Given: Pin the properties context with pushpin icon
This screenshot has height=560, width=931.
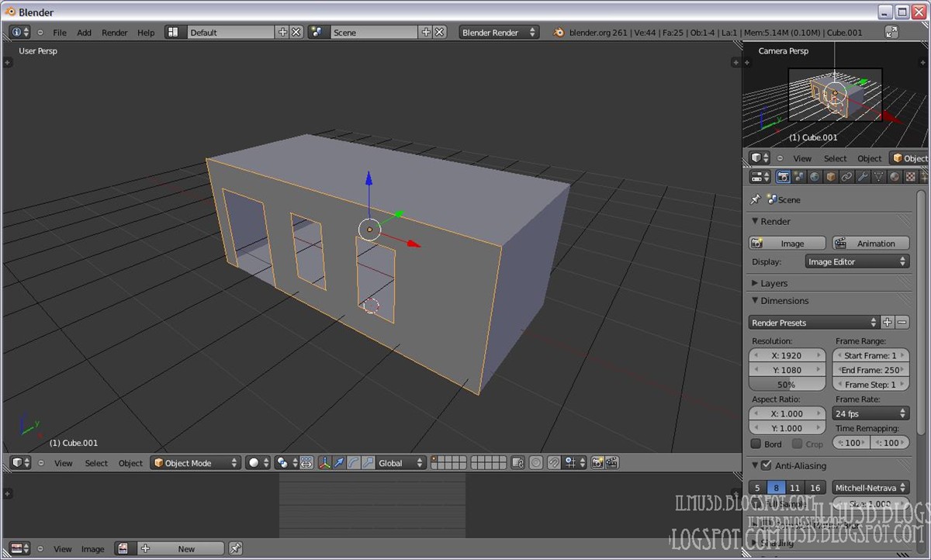Looking at the screenshot, I should pos(756,199).
